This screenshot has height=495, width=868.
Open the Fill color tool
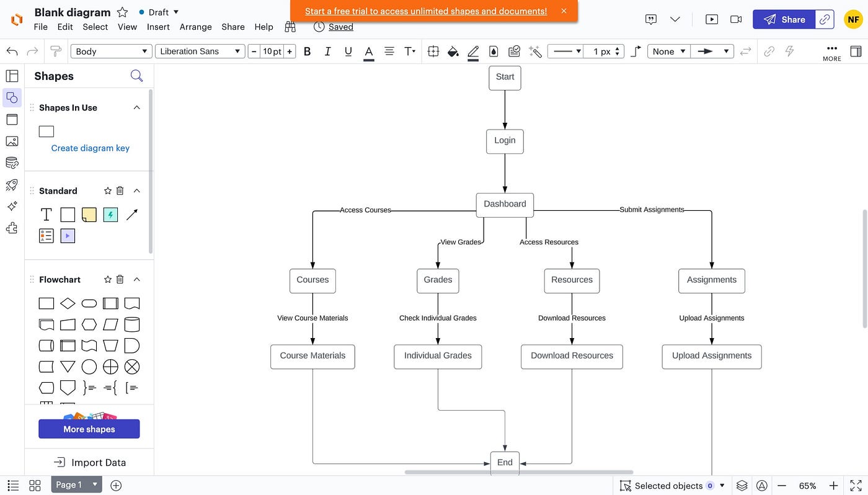(x=453, y=51)
